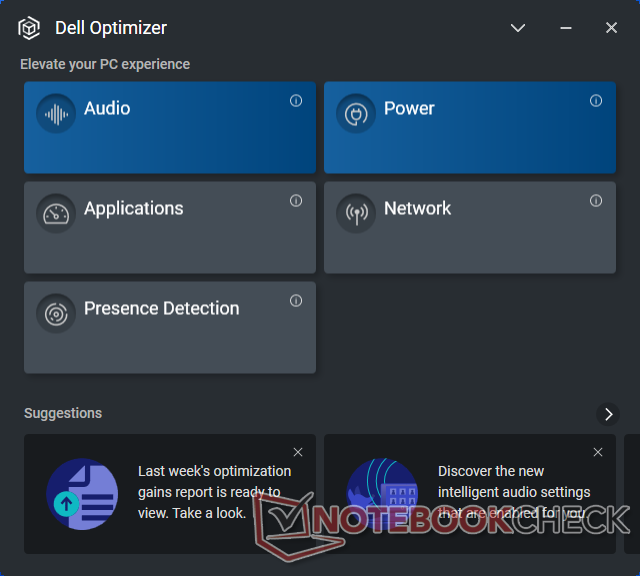Open the Audio tile
This screenshot has width=640, height=576.
pyautogui.click(x=170, y=127)
